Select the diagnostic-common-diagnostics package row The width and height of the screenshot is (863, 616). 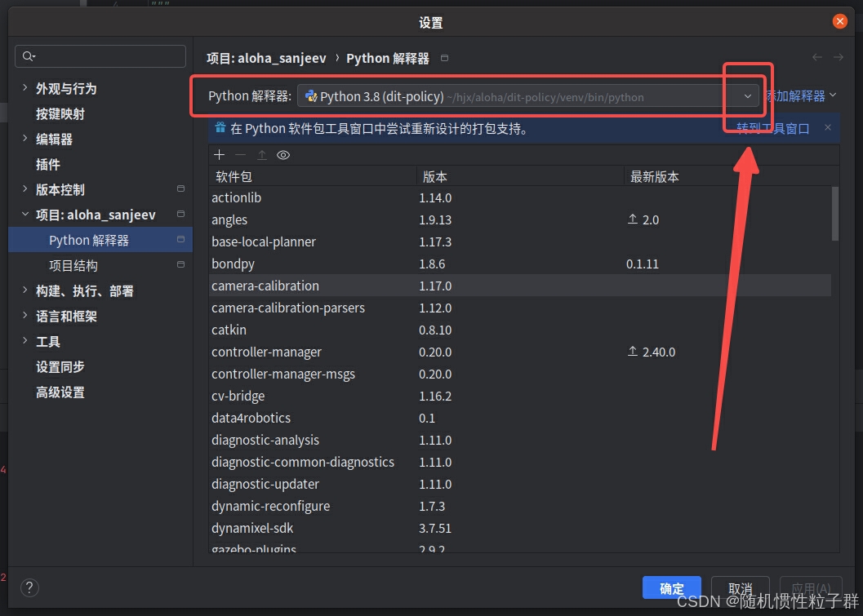[x=519, y=462]
